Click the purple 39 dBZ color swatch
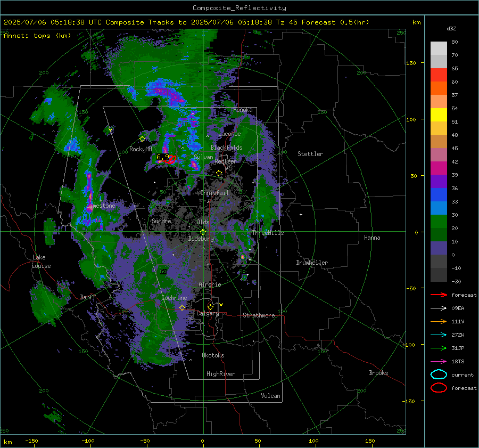The width and height of the screenshot is (479, 448). tap(439, 181)
